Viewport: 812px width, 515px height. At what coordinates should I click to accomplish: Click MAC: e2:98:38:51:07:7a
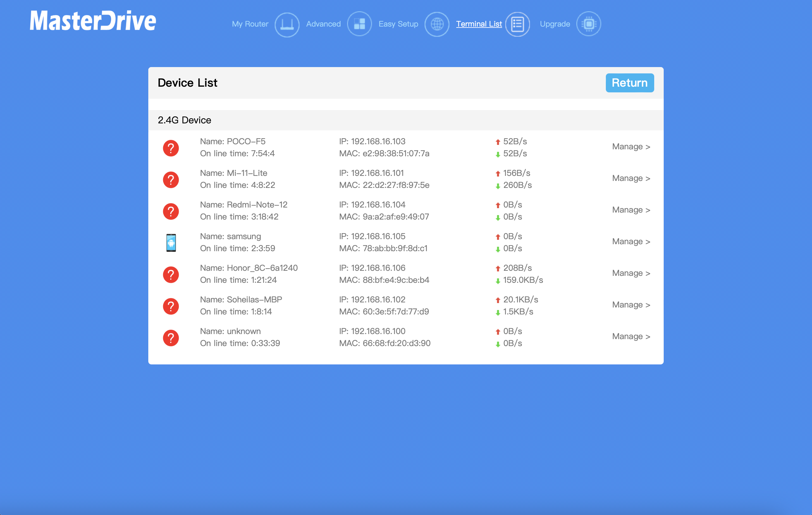[384, 153]
